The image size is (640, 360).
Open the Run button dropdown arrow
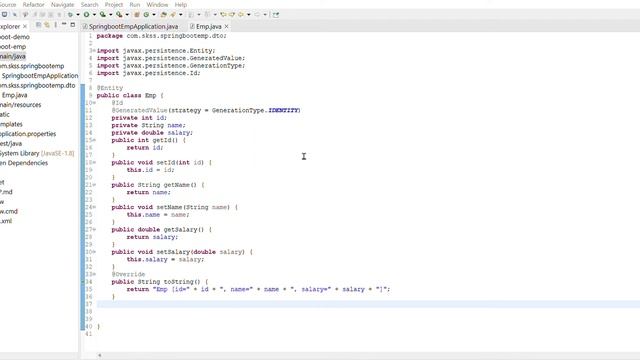point(94,15)
